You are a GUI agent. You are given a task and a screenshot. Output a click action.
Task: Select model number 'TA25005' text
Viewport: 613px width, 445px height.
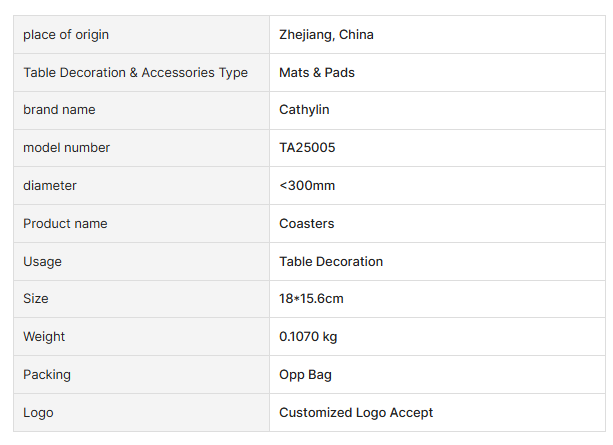(x=307, y=148)
